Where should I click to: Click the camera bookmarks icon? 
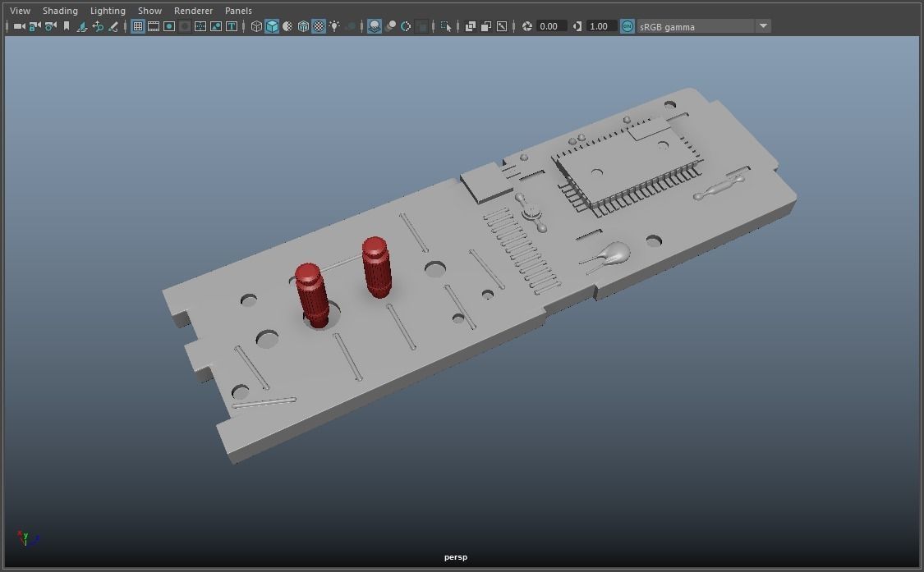point(67,26)
